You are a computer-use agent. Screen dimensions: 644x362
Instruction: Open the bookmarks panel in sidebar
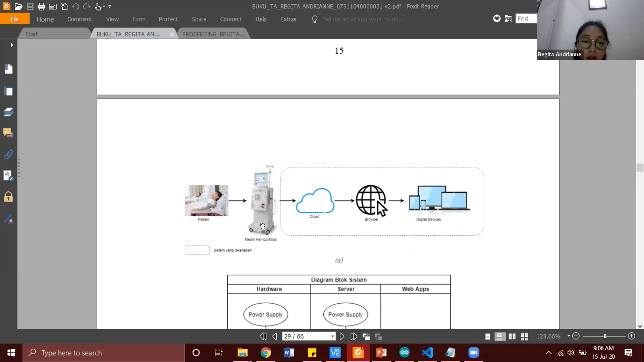tap(8, 69)
